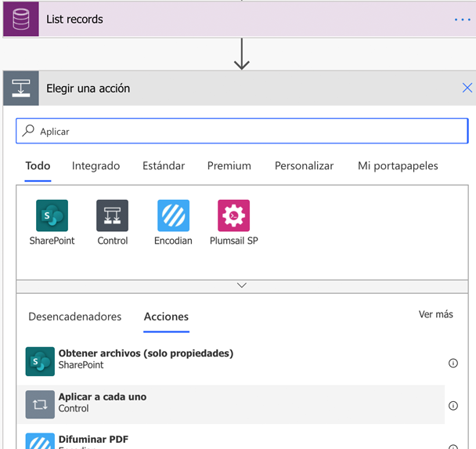
Task: Click loop icon beside Aplicar a cada uno
Action: click(x=40, y=404)
